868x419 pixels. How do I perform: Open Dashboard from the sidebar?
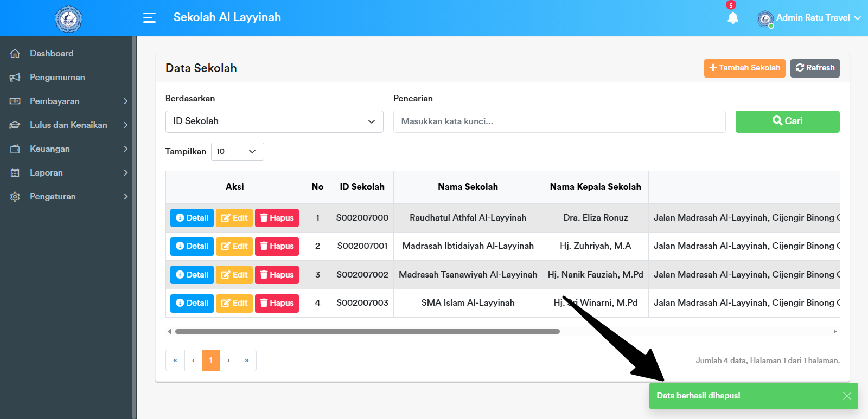(x=52, y=53)
